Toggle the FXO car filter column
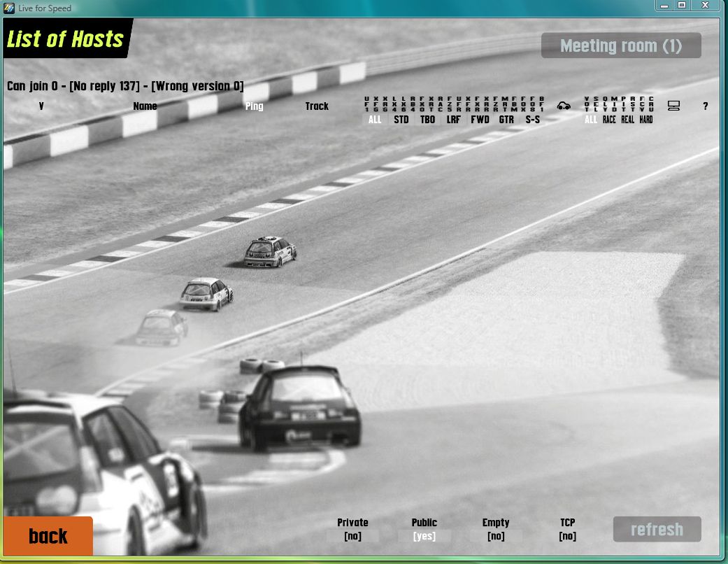This screenshot has width=728, height=564. click(x=422, y=104)
